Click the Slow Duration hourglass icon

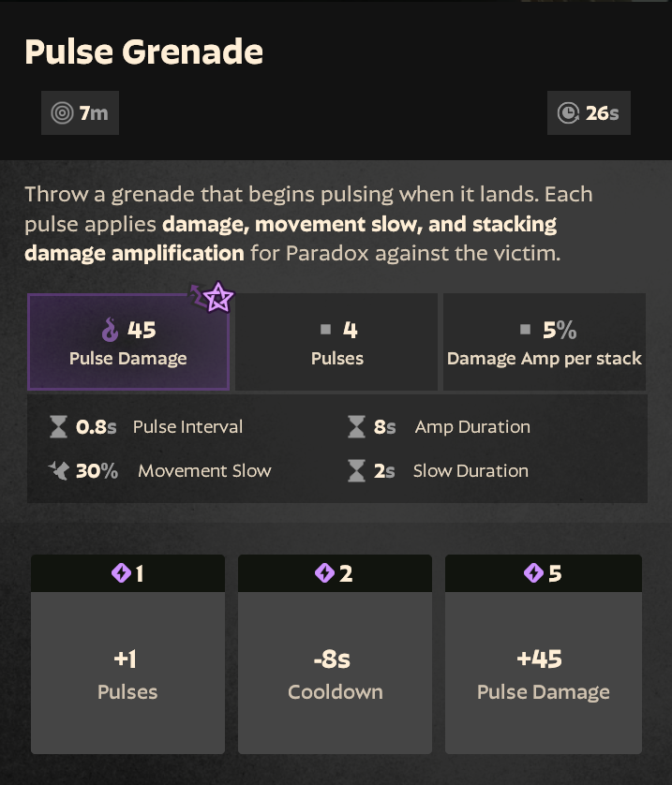tap(356, 470)
